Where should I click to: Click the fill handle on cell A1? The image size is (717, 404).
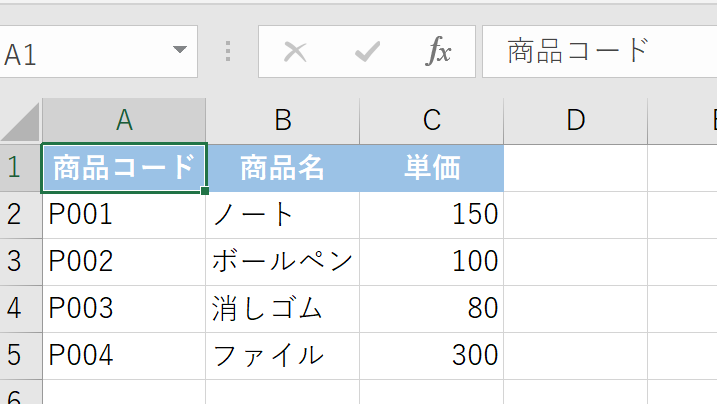[x=205, y=191]
